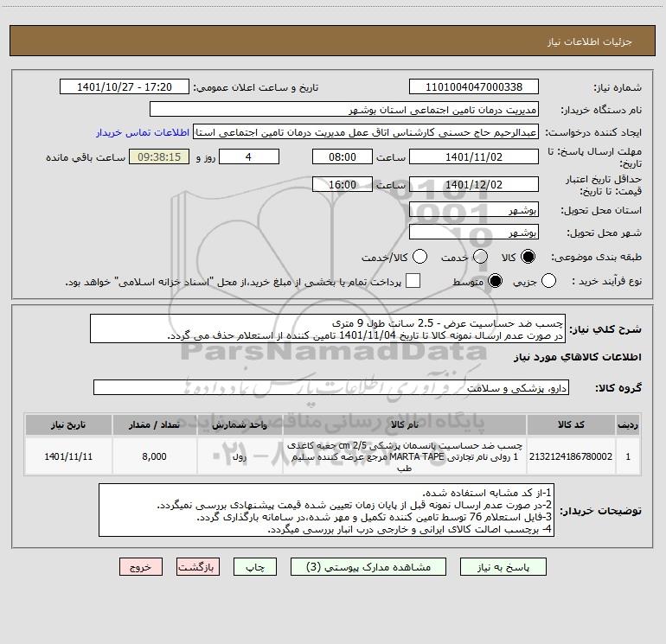The image size is (666, 644).
Task: Click the need date cell 1401/11/11
Action: (68, 456)
